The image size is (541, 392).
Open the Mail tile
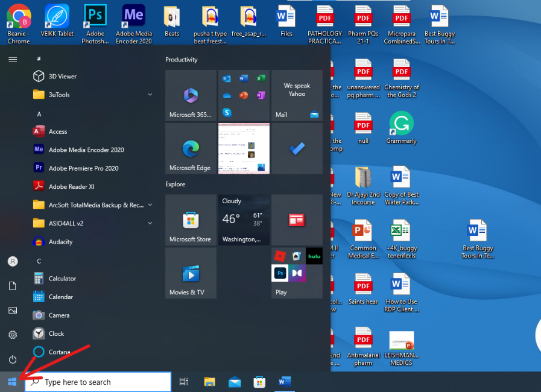297,95
